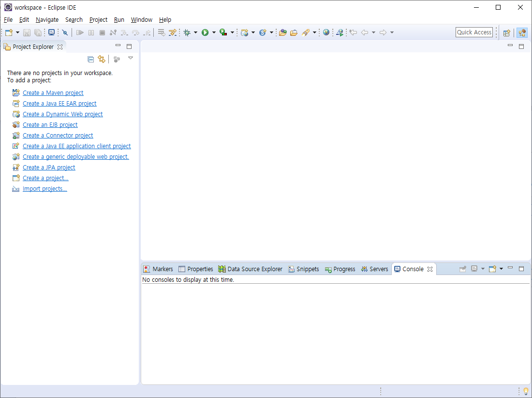Screen dimensions: 532x398
Task: Click the Launch Web Service Explorer icon
Action: click(x=340, y=32)
